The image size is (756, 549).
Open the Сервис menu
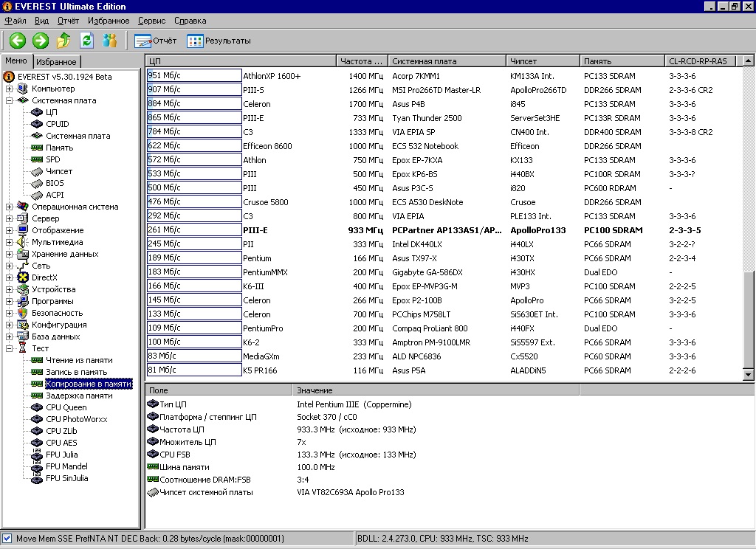tap(151, 21)
